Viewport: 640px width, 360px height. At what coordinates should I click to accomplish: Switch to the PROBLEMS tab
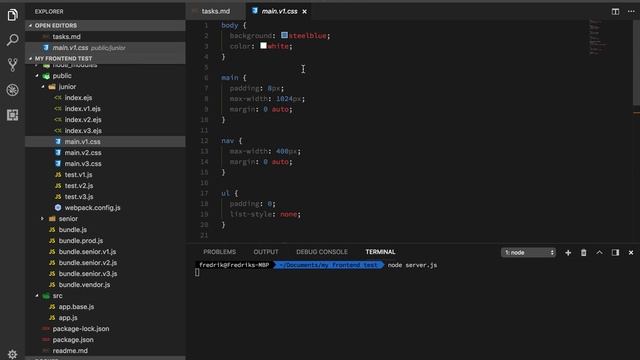219,252
